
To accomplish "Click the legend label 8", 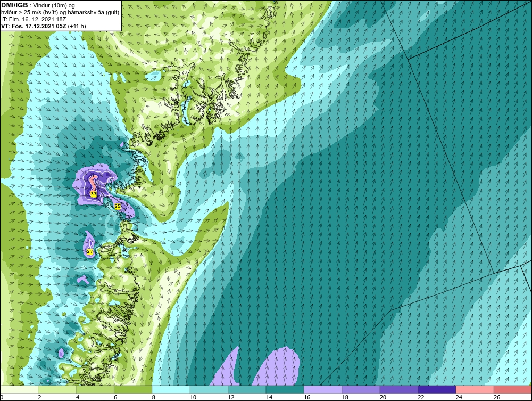I will [154, 397].
